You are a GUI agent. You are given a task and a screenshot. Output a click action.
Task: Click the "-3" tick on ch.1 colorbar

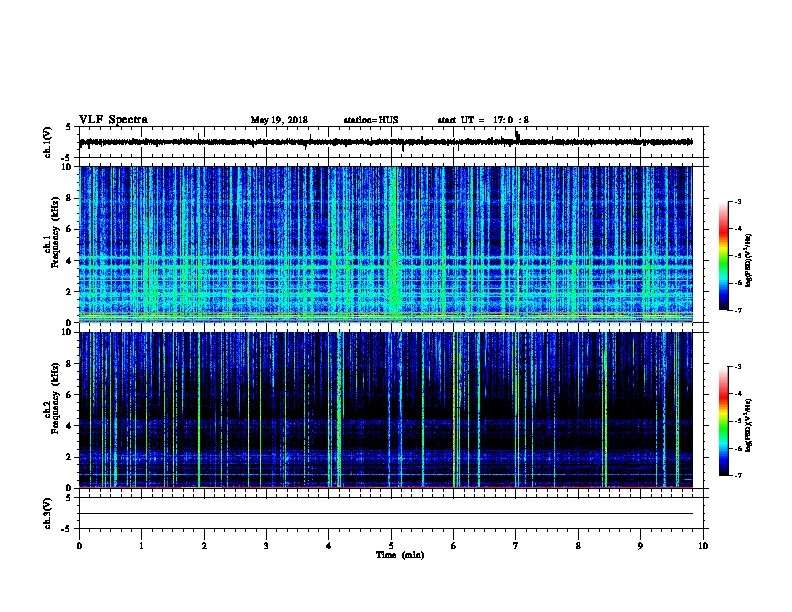point(737,201)
